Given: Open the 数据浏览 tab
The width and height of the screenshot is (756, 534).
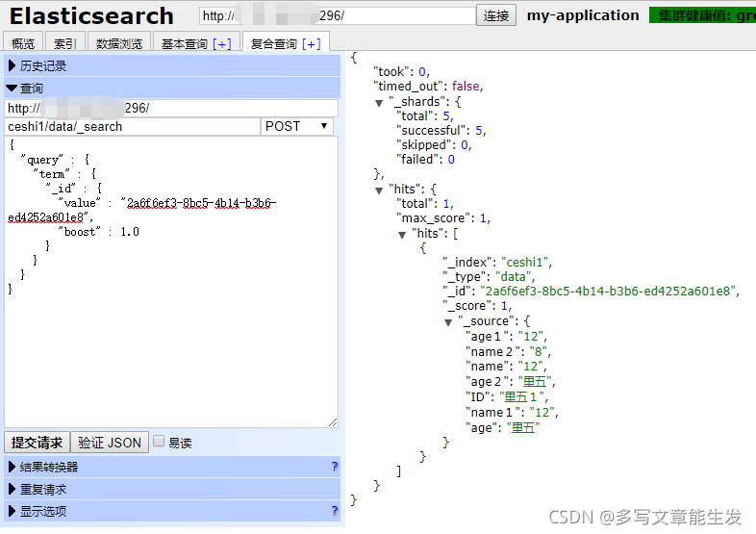Looking at the screenshot, I should (119, 43).
